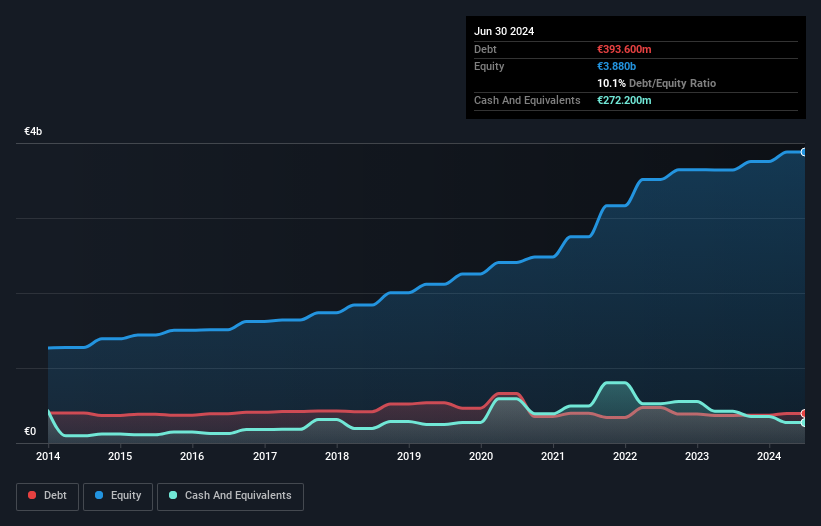The width and height of the screenshot is (821, 526).
Task: Select the 2018 x-axis label
Action: pos(337,456)
